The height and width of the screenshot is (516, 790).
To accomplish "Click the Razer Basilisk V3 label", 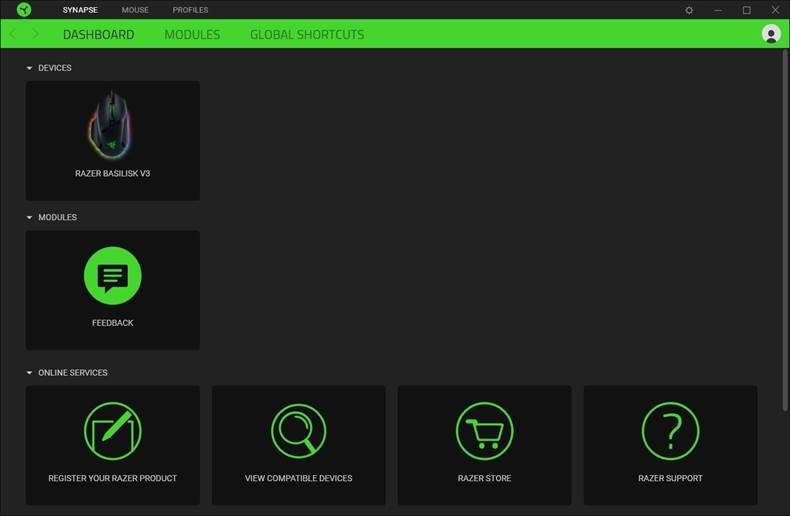I will click(x=112, y=173).
